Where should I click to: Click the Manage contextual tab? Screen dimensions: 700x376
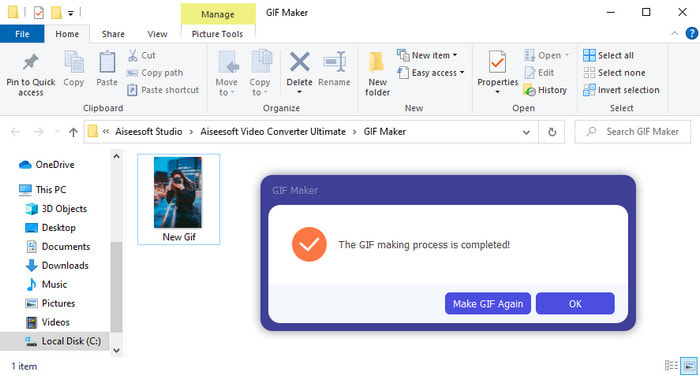218,14
